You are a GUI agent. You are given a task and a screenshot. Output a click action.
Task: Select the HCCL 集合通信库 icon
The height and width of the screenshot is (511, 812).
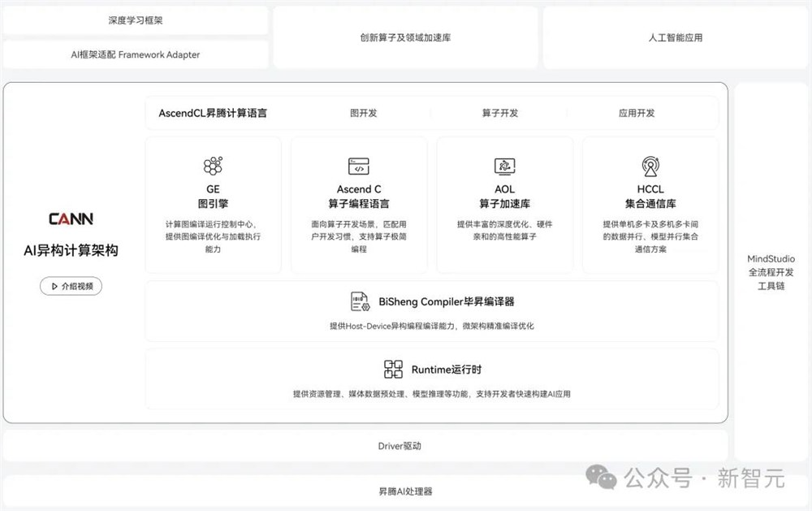pos(650,165)
